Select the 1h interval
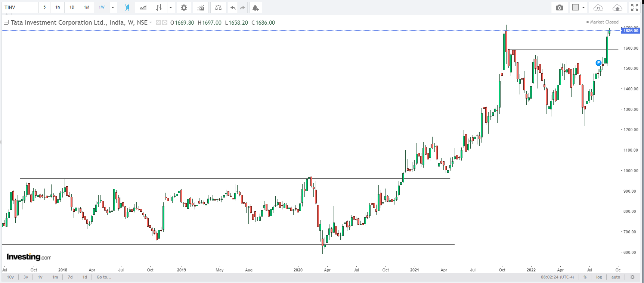Screen dimensions: 644x283 (x=58, y=7)
